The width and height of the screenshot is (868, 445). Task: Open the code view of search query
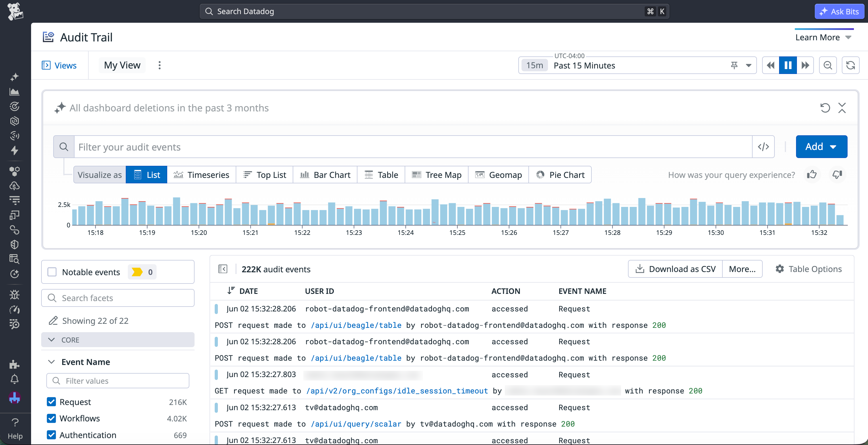(x=763, y=147)
